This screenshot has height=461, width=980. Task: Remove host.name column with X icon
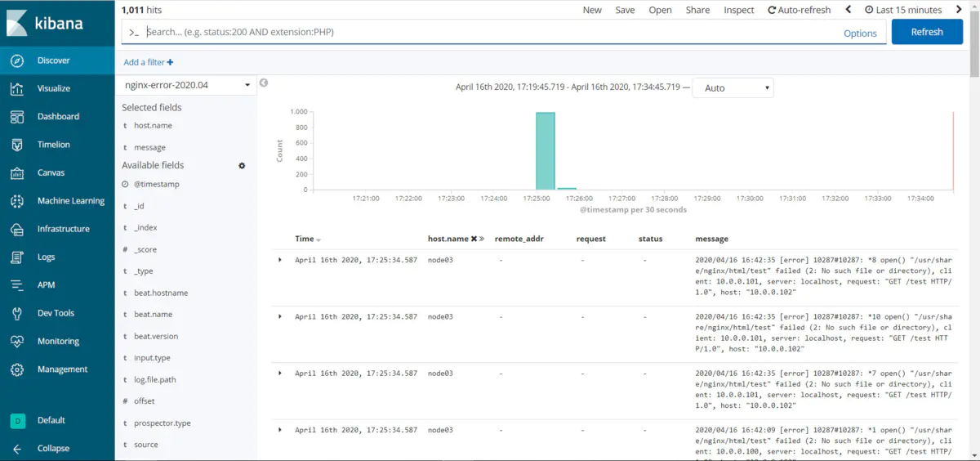click(x=474, y=239)
